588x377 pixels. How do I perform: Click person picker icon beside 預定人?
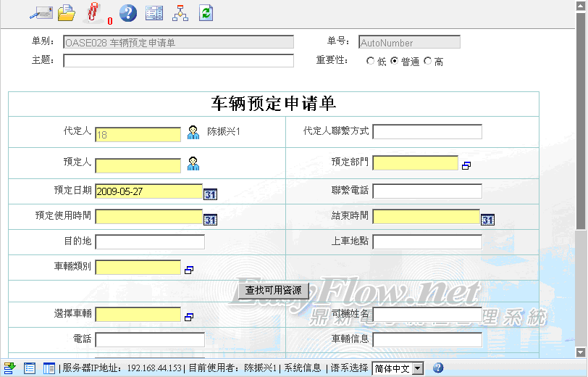193,164
